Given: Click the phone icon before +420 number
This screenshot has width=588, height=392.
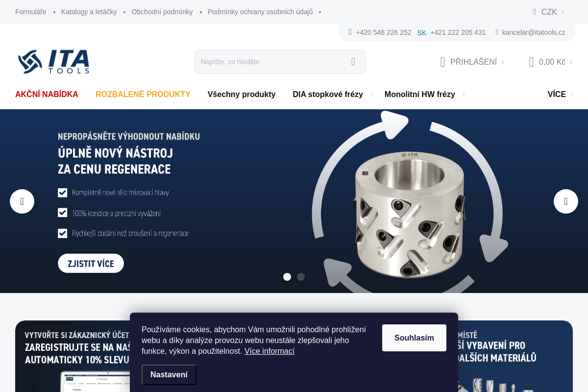Looking at the screenshot, I should click(350, 32).
